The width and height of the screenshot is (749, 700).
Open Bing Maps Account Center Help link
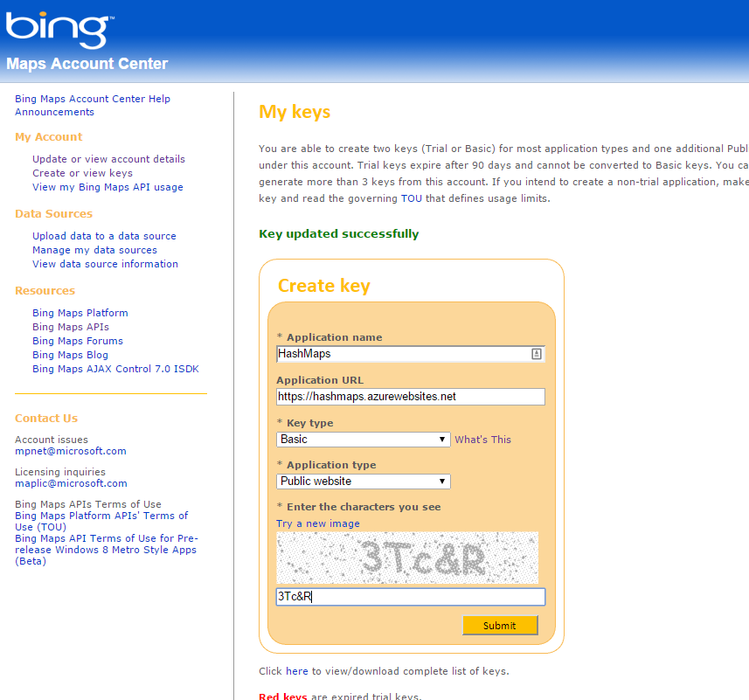coord(92,99)
